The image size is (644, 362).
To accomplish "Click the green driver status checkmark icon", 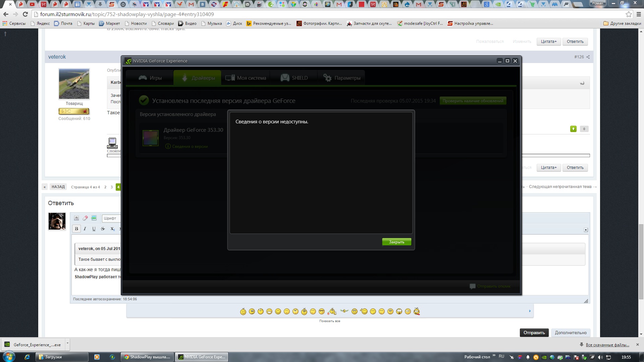I will coord(144,100).
